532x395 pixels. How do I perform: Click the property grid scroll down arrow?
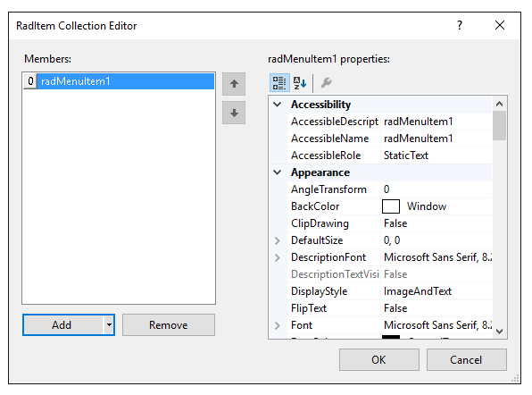coord(499,332)
